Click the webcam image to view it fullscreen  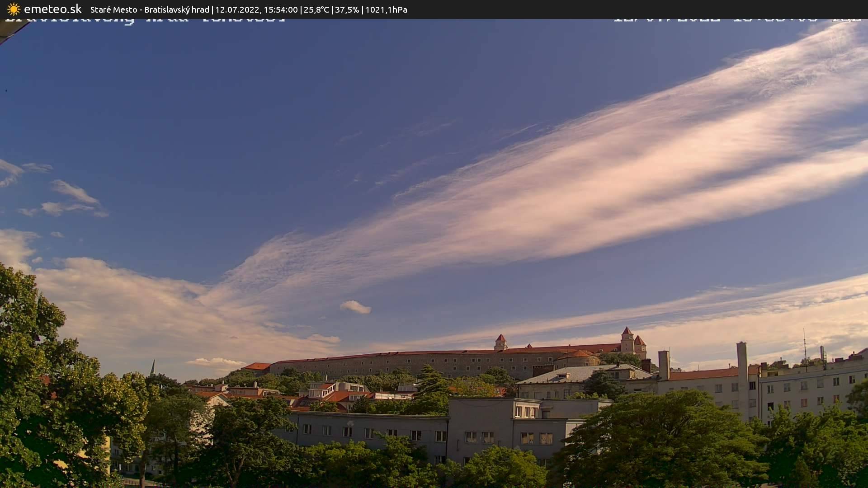tap(434, 244)
